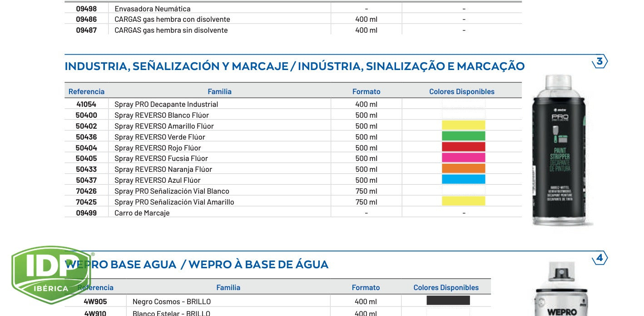Click white swatch for Señalización Vial Blanco
This screenshot has width=644, height=316.
pos(463,191)
